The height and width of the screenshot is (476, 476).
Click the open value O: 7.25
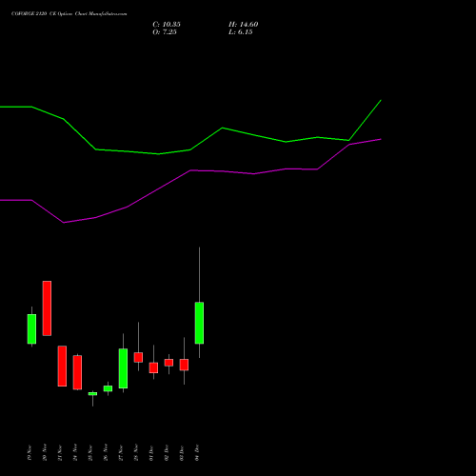[x=165, y=32]
